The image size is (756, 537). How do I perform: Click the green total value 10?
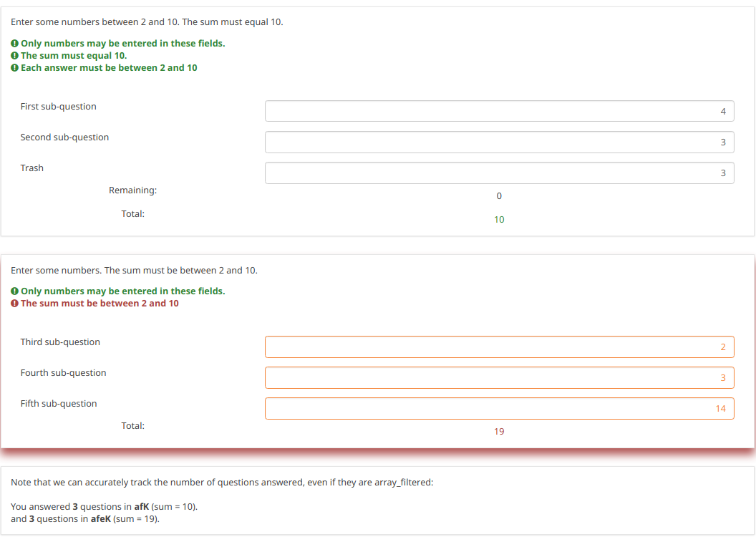click(x=499, y=220)
